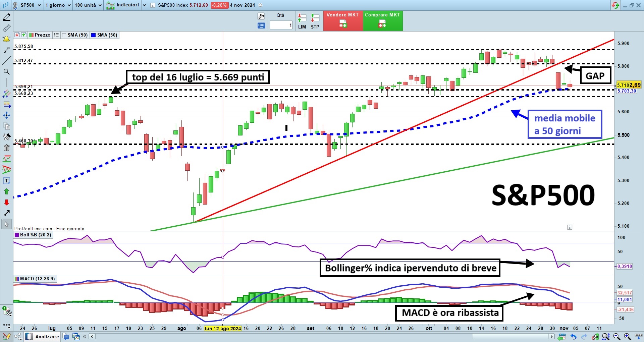Select the black diagonal arrow tool

(x=6, y=213)
